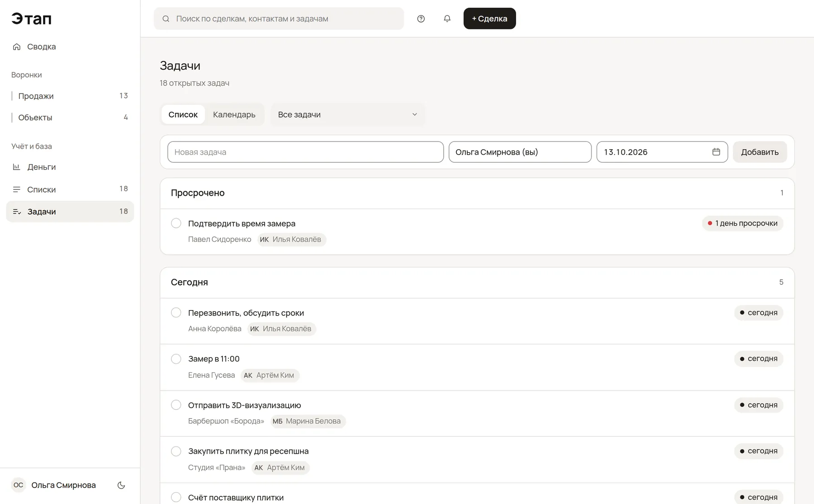
Task: Click 'Студия «Прана»' client name
Action: (x=217, y=467)
